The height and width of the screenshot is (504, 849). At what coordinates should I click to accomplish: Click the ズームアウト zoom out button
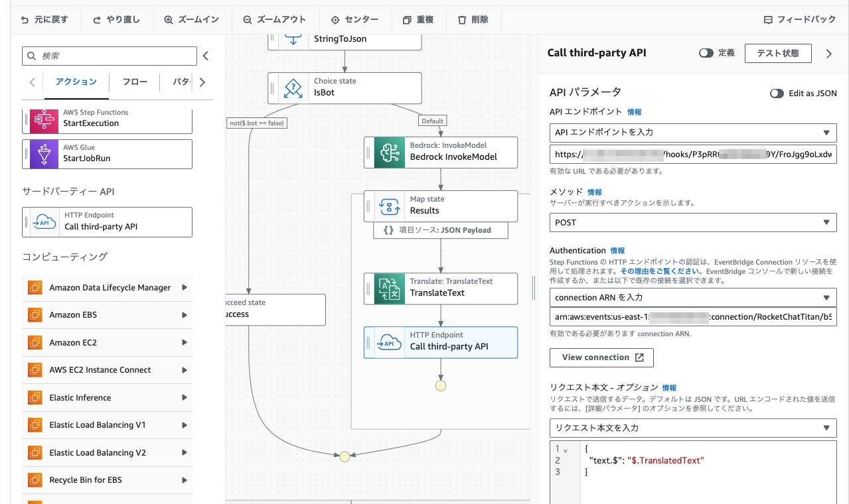click(275, 20)
